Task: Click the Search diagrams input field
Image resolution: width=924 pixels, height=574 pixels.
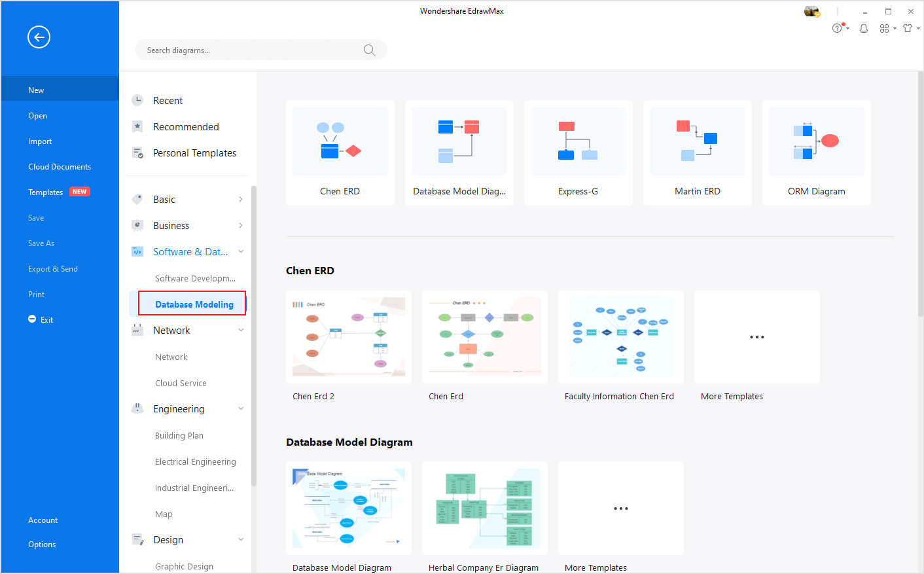Action: click(x=260, y=50)
